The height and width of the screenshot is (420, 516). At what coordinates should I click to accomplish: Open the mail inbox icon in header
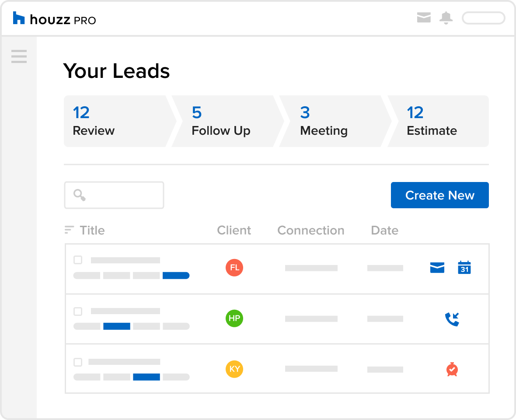[x=424, y=18]
